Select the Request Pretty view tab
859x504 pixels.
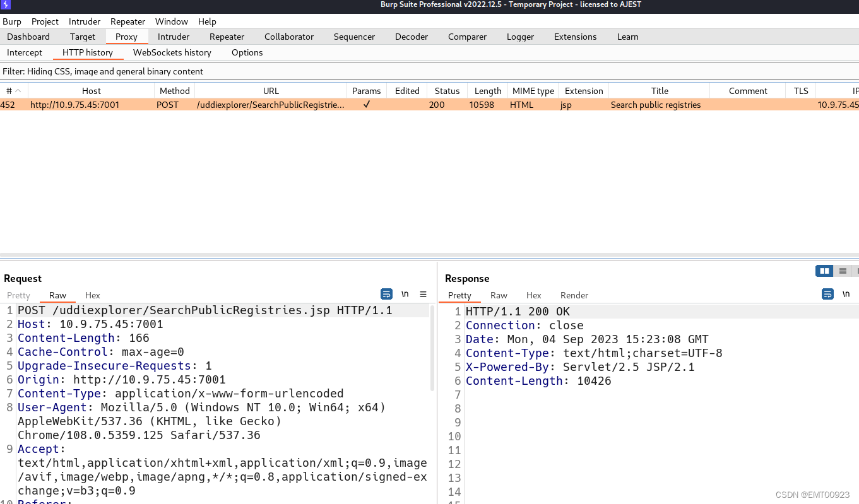(18, 295)
